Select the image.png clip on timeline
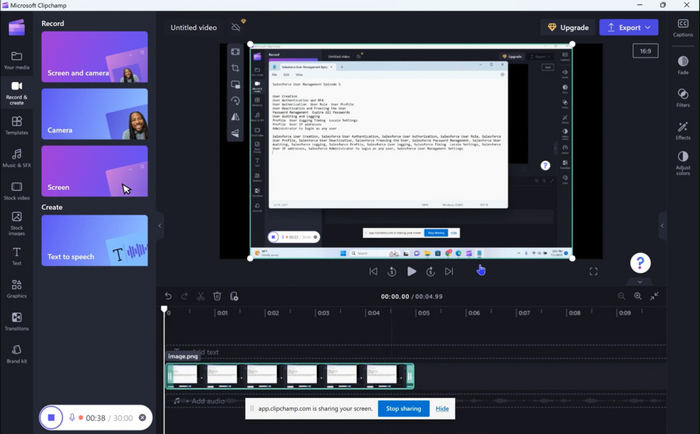Image resolution: width=700 pixels, height=434 pixels. coord(290,376)
